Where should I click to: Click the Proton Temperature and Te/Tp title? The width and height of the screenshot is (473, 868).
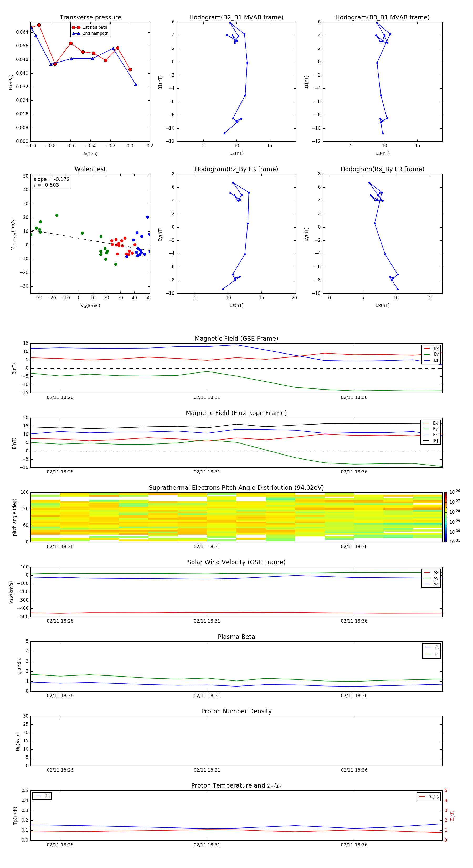coord(236,786)
